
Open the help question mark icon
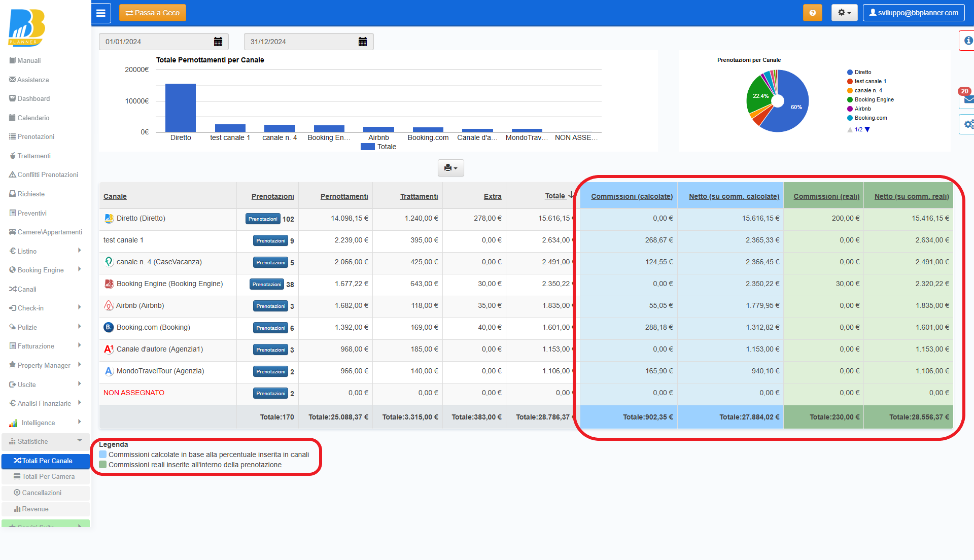(x=812, y=13)
